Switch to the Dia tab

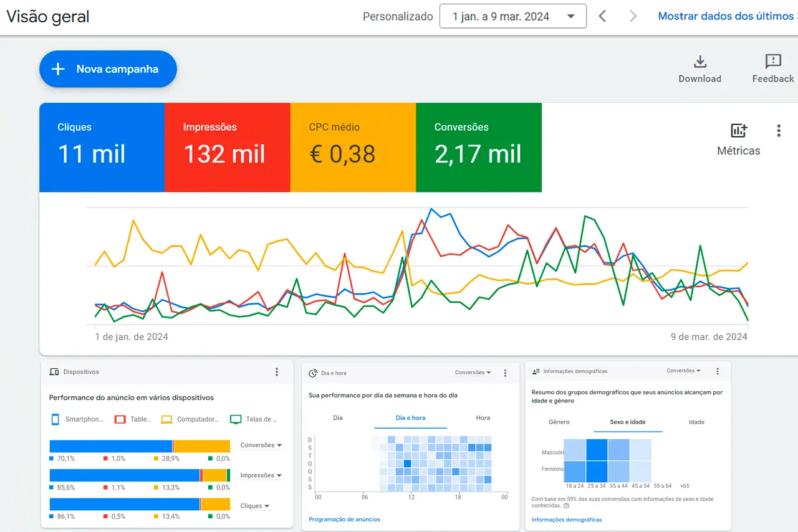[338, 418]
